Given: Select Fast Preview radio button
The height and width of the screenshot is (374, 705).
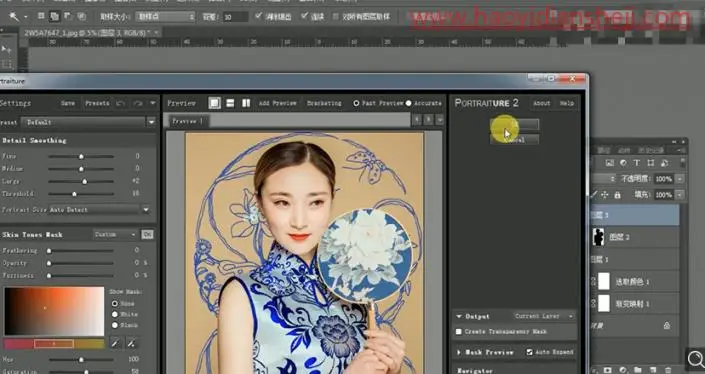Looking at the screenshot, I should pos(356,103).
